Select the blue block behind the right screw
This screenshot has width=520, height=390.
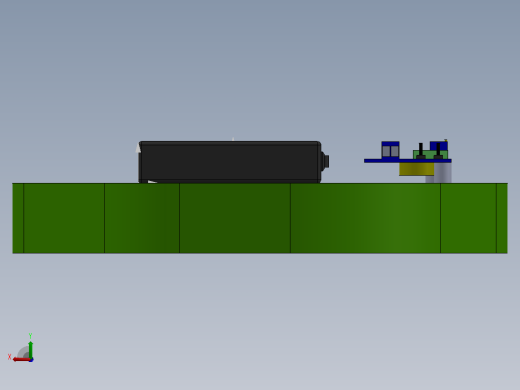click(x=439, y=146)
